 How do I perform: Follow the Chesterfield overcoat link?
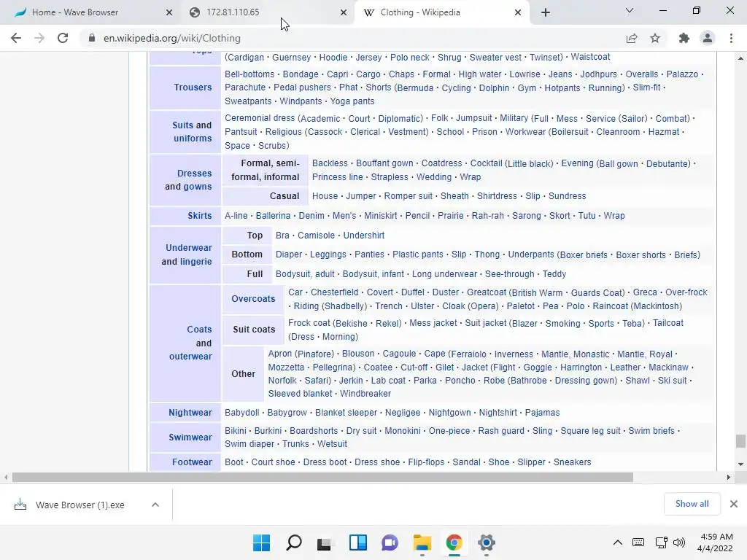pos(334,292)
